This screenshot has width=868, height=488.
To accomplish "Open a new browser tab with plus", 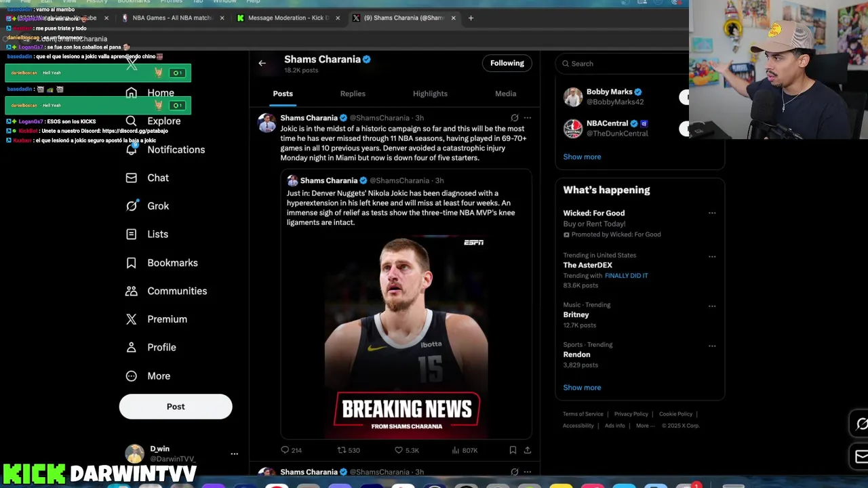I will pos(471,18).
